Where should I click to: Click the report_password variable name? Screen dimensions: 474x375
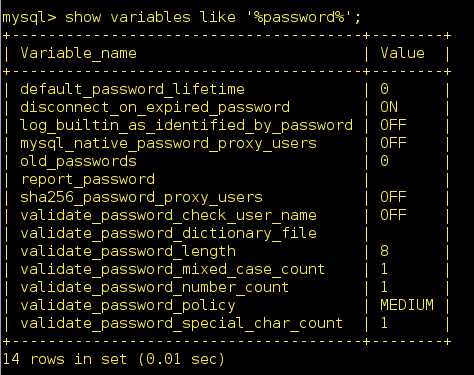click(88, 179)
